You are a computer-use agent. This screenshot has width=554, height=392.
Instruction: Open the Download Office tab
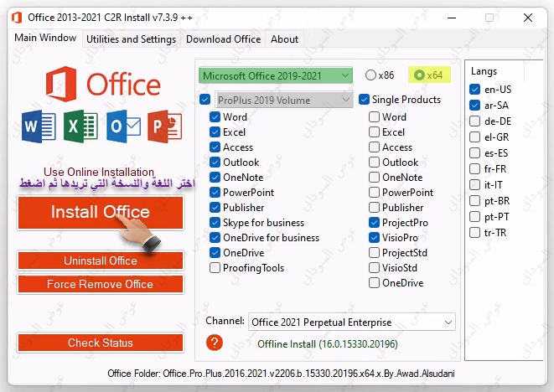click(223, 39)
